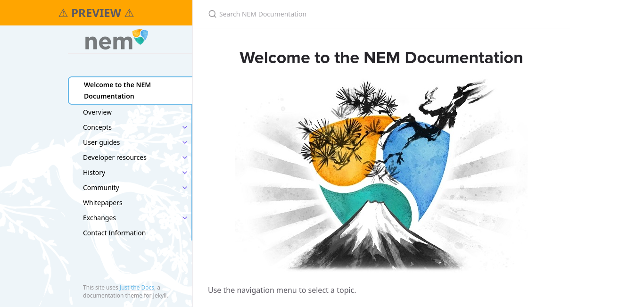Follow the Just the Docs link

pyautogui.click(x=137, y=288)
